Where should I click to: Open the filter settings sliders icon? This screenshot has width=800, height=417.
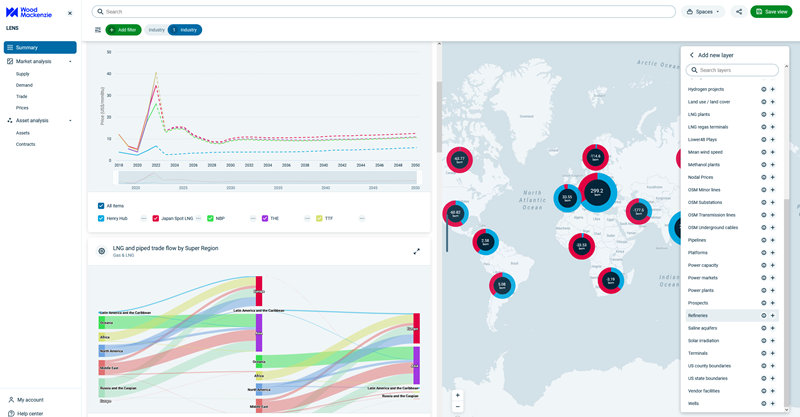click(x=98, y=30)
